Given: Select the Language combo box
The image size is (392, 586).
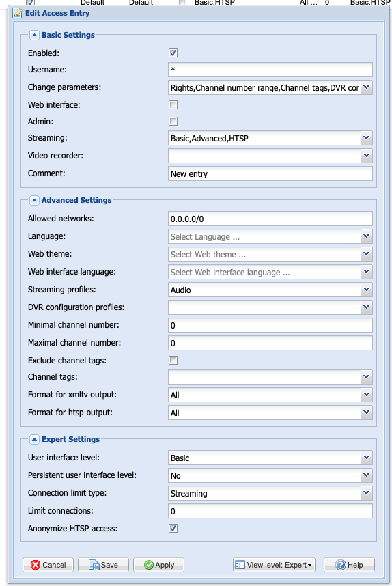Looking at the screenshot, I should [270, 236].
